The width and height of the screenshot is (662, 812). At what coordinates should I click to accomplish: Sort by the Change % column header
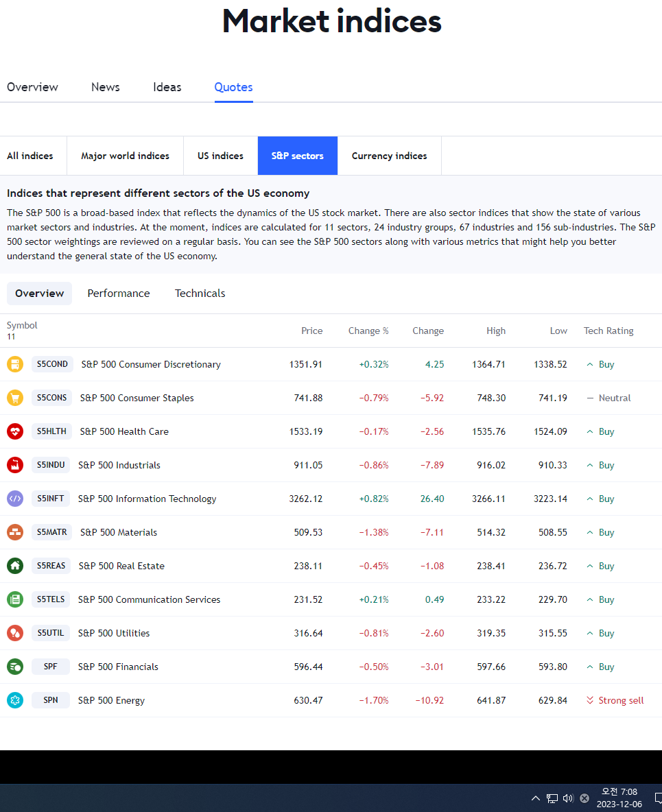coord(368,331)
